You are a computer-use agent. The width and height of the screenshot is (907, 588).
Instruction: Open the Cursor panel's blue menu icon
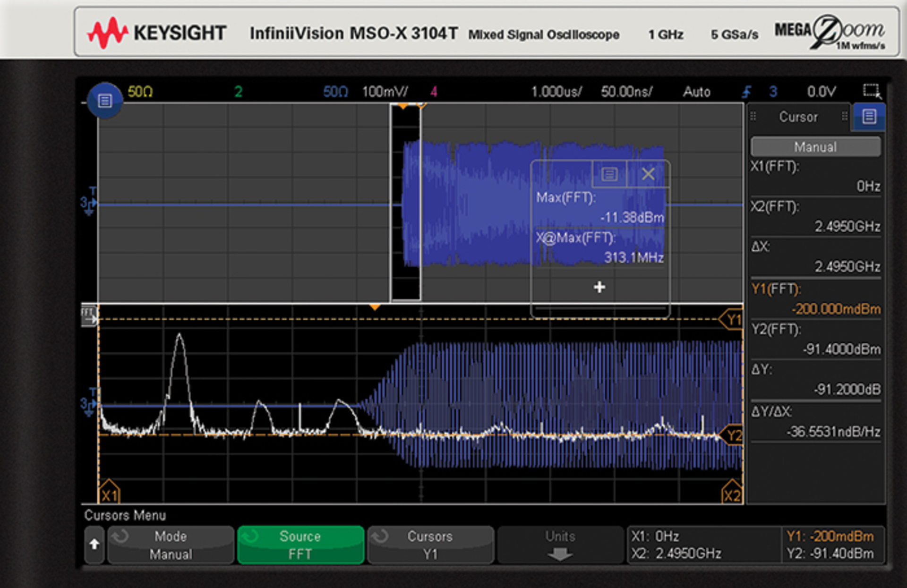[x=868, y=117]
